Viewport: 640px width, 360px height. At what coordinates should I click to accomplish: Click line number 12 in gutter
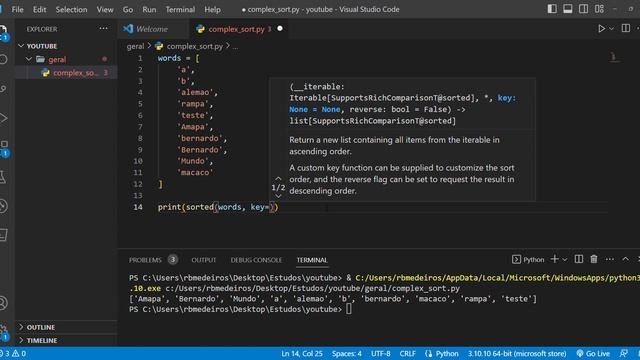(138, 184)
